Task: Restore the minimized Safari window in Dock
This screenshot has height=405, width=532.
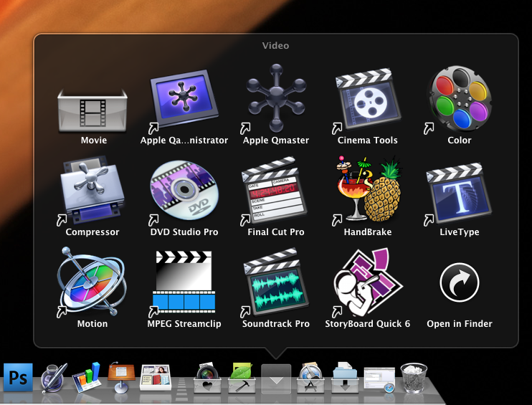Action: 379,380
